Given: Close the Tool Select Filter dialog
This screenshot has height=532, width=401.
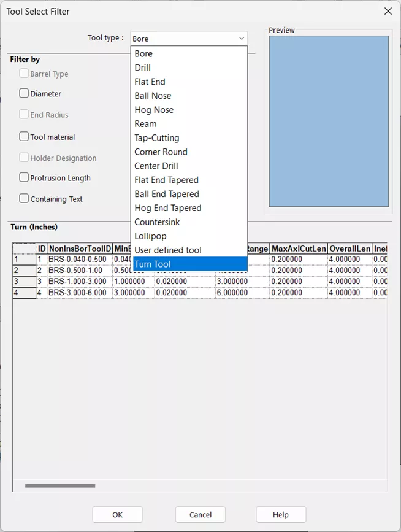Looking at the screenshot, I should click(x=388, y=11).
